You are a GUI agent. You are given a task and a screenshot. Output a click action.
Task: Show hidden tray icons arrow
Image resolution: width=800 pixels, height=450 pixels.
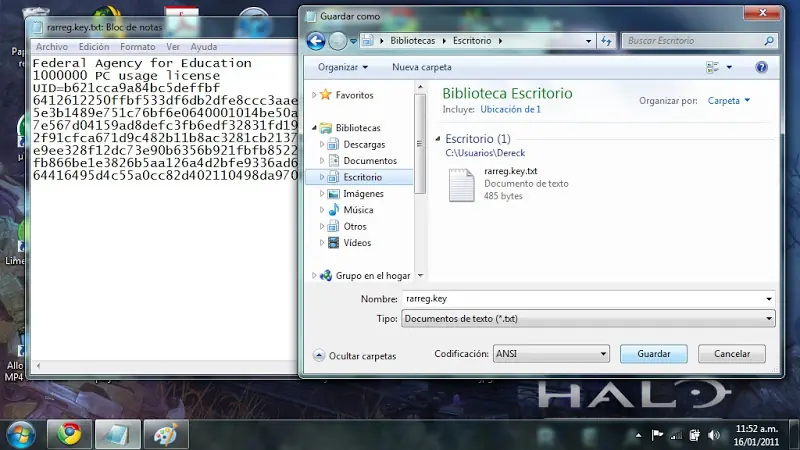[x=638, y=435]
